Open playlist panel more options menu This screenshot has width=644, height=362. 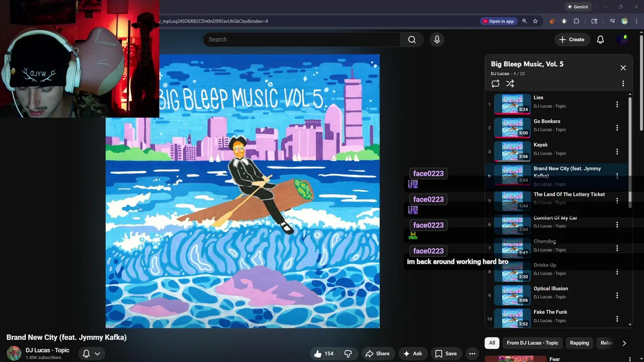pyautogui.click(x=623, y=83)
